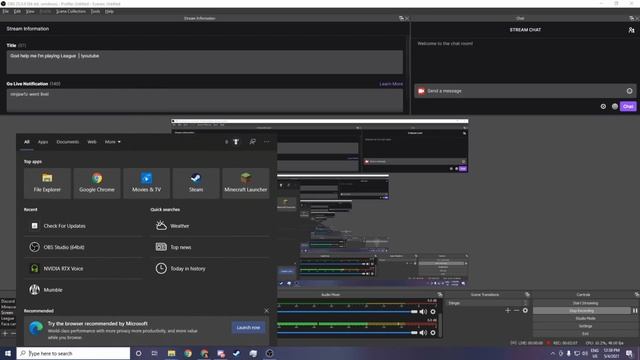Open Cortana circle on the taskbar
This screenshot has width=640, height=360.
click(139, 353)
